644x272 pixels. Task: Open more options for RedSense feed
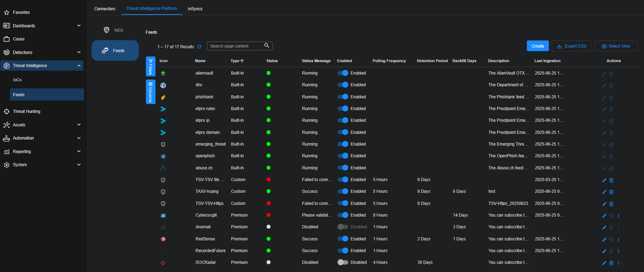618,239
